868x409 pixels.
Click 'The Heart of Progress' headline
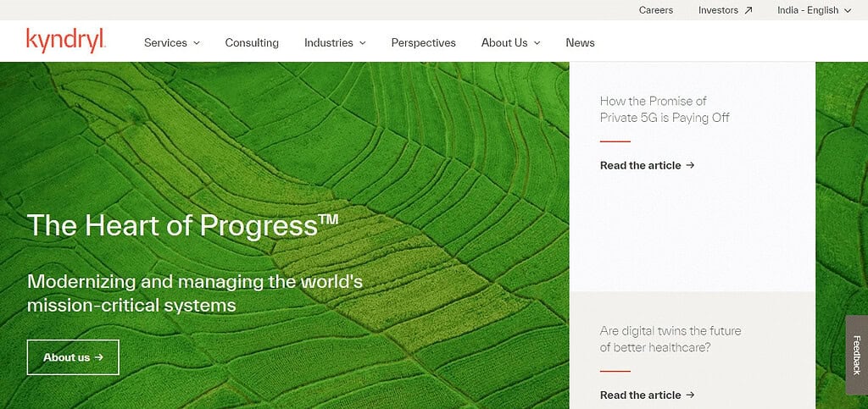[183, 225]
